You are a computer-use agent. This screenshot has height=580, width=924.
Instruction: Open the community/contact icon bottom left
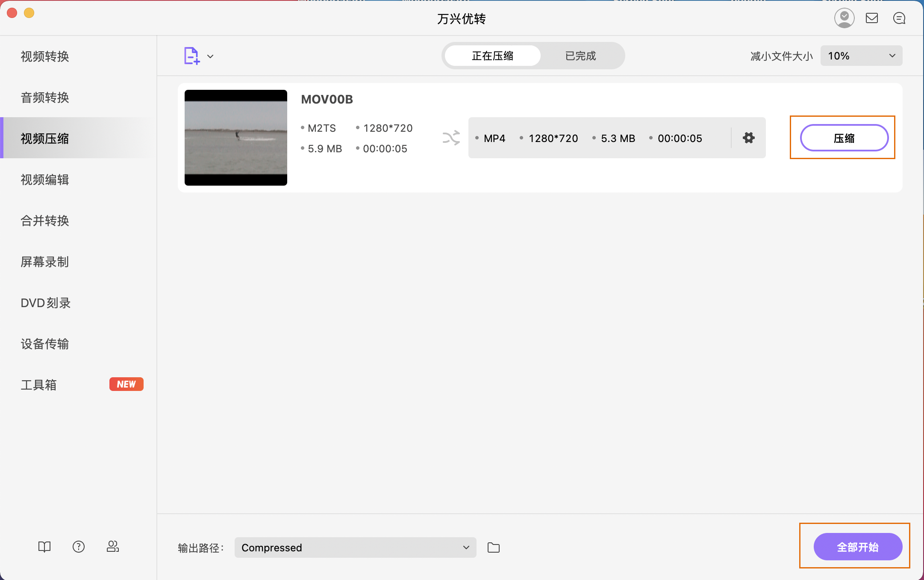113,546
